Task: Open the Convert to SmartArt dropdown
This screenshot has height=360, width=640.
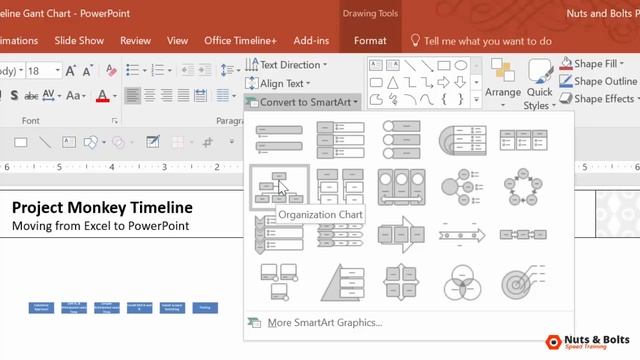Action: (x=302, y=102)
